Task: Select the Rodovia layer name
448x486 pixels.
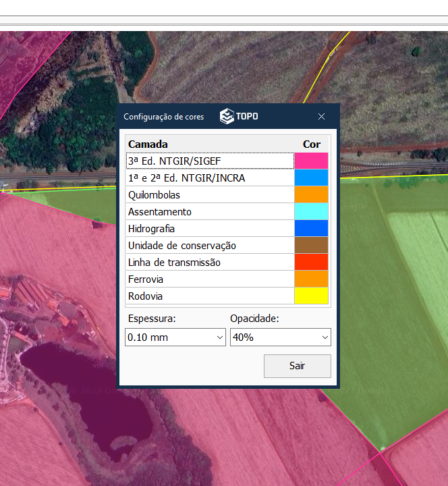Action: click(x=146, y=296)
